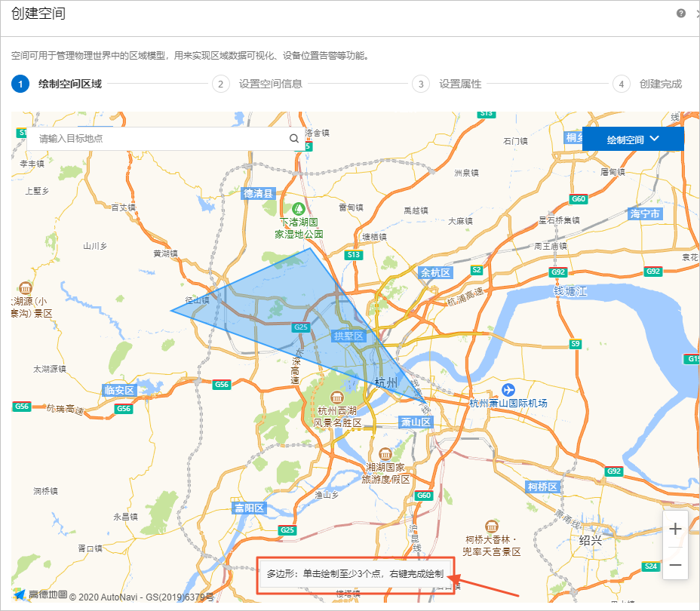700x611 pixels.
Task: Click the 太湖源镇 town label
Action: tap(50, 369)
